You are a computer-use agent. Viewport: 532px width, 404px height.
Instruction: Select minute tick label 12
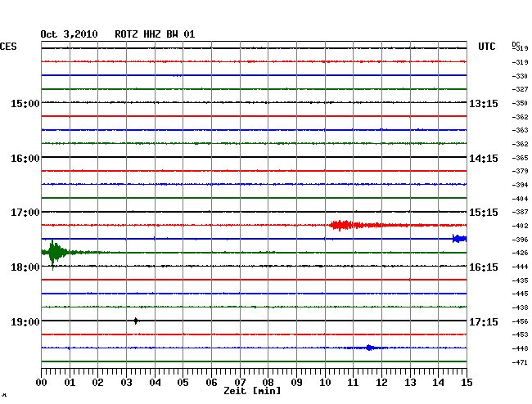(x=381, y=383)
